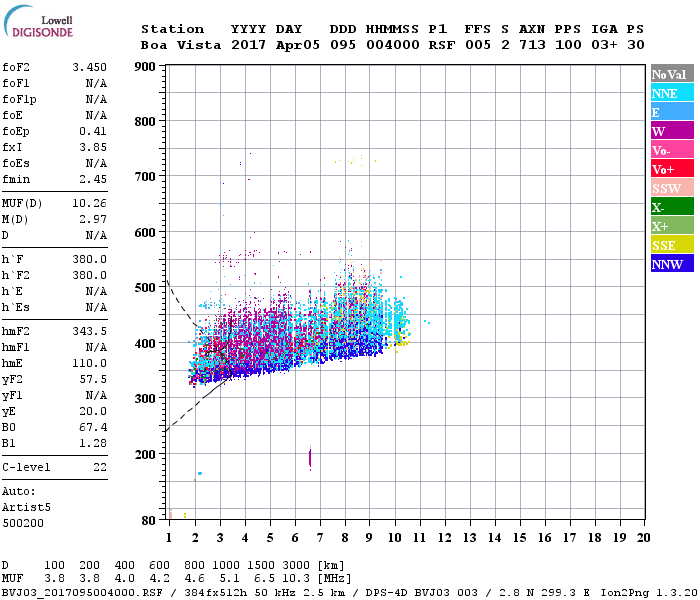
Task: Click the yE value 20.0
Action: click(93, 412)
